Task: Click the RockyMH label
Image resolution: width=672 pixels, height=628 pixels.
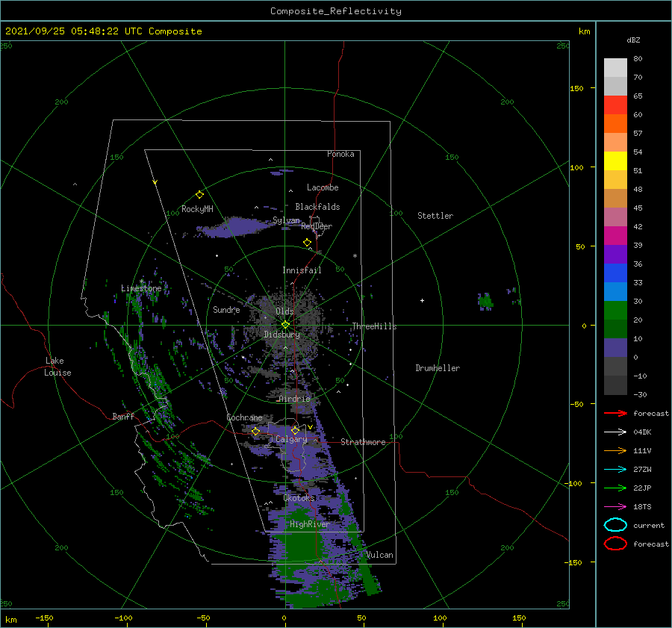Action: point(197,209)
